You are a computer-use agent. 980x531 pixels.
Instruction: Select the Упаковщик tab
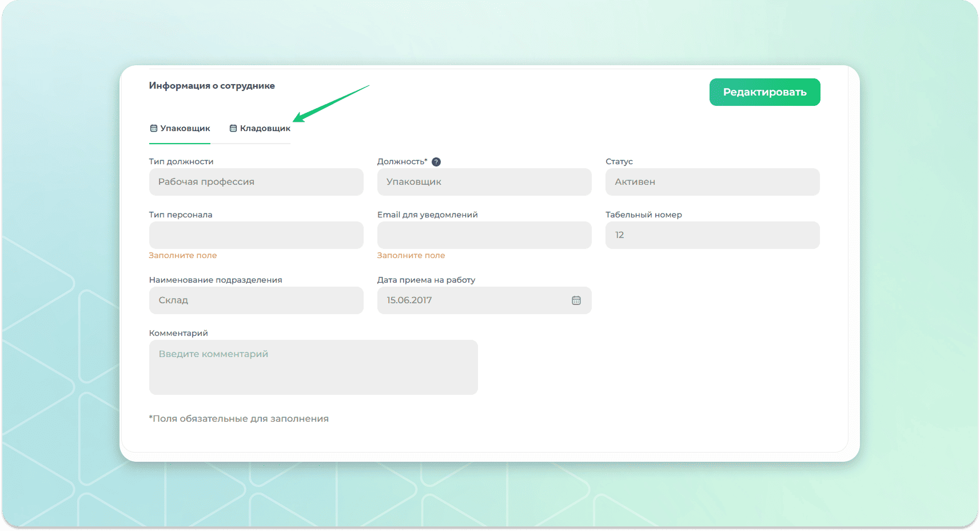[x=185, y=128]
